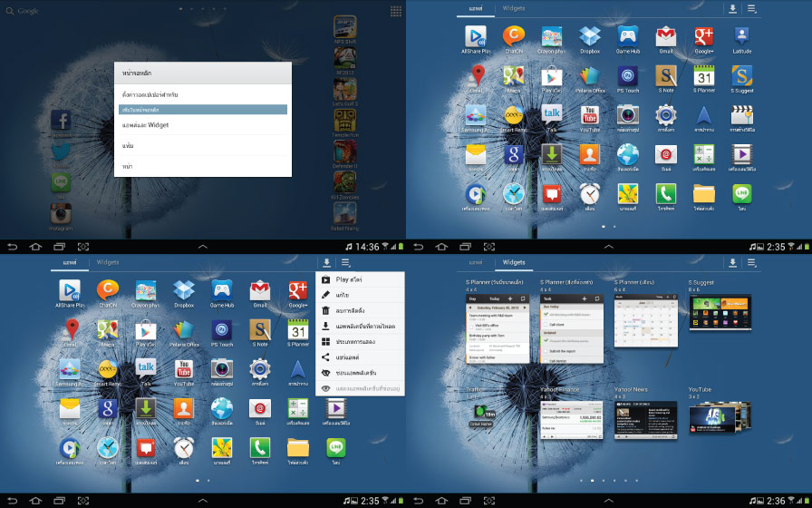Launch YouTube in the top-right app drawer
This screenshot has width=812, height=508.
(x=589, y=114)
